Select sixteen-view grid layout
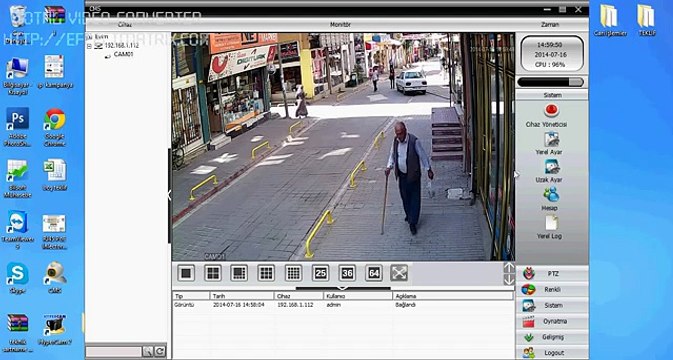 tap(294, 273)
